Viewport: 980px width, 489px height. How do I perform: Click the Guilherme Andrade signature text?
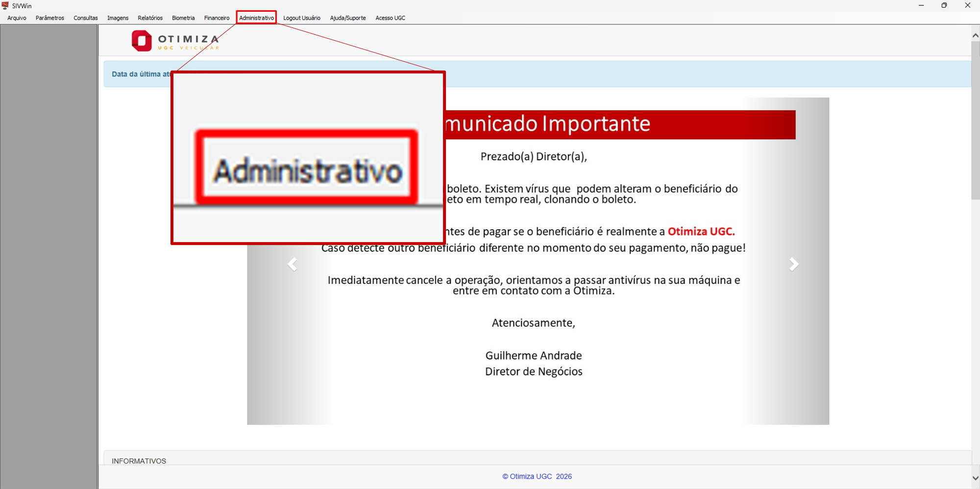(x=534, y=356)
